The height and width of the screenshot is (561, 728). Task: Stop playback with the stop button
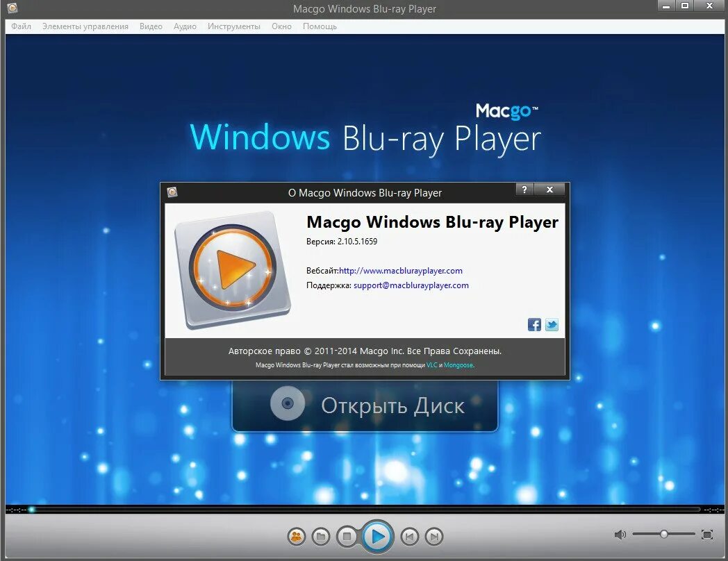[347, 537]
